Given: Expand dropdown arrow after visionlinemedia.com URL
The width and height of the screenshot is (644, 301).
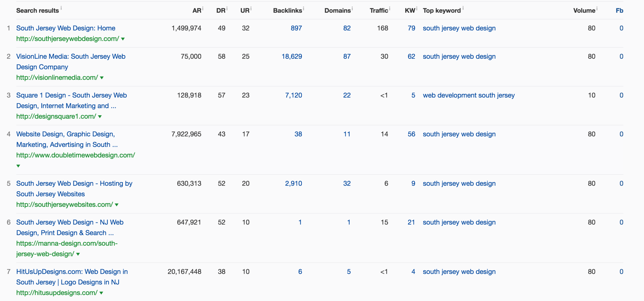Looking at the screenshot, I should (102, 78).
